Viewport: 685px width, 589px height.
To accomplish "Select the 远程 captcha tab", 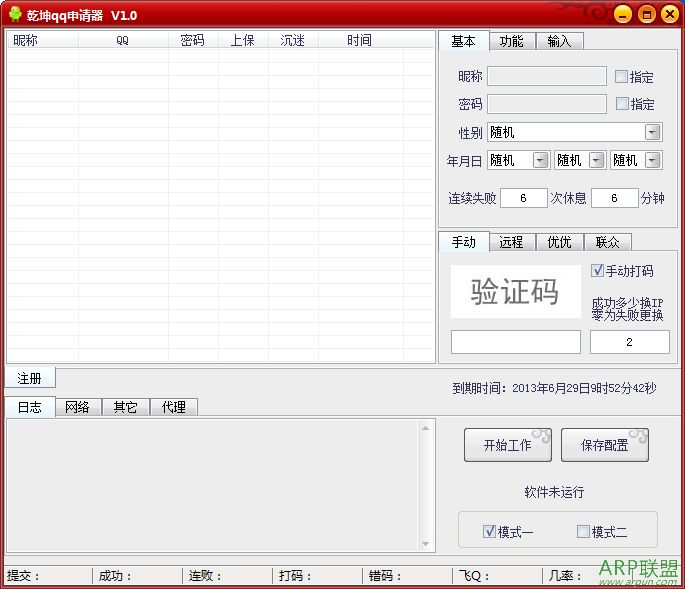I will tap(512, 242).
